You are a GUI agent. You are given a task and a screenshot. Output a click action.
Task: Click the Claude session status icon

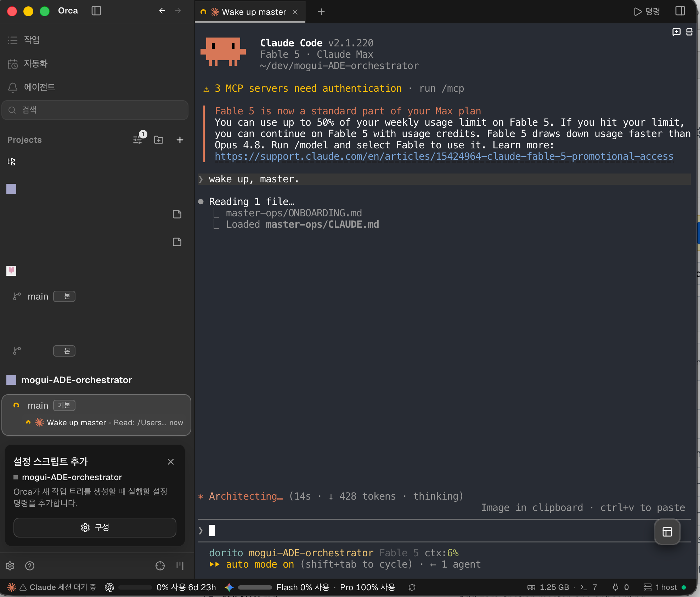(12, 587)
